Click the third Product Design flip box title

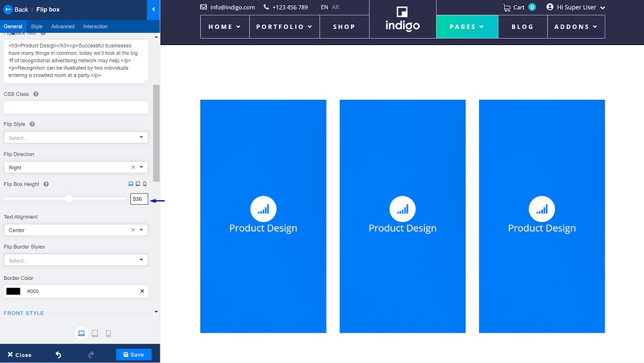point(542,228)
